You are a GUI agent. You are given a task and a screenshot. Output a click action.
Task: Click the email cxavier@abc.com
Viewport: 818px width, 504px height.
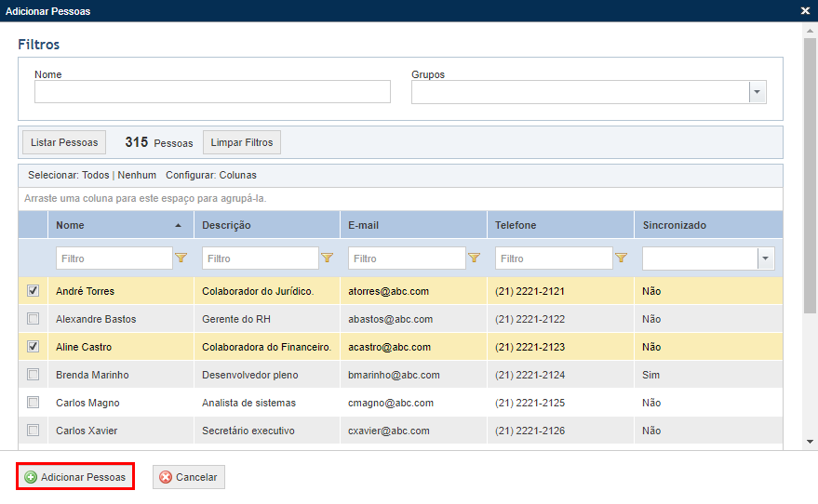click(389, 431)
